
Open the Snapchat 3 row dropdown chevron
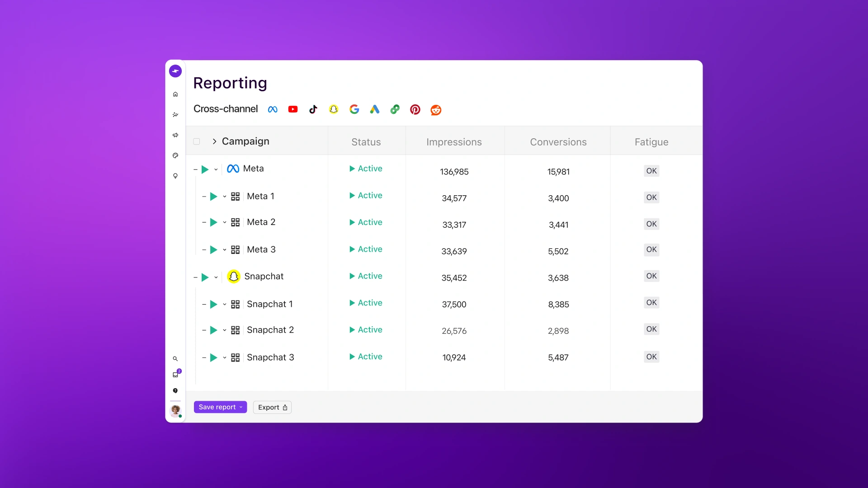tap(225, 358)
